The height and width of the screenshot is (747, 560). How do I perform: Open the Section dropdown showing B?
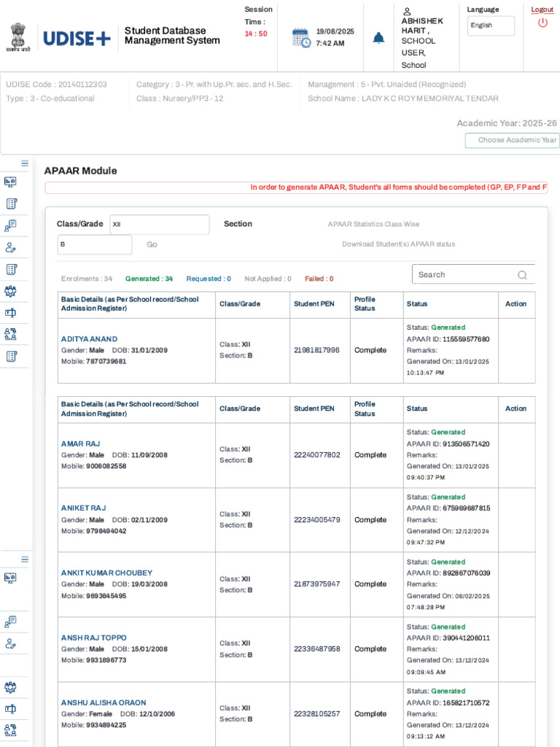(94, 244)
